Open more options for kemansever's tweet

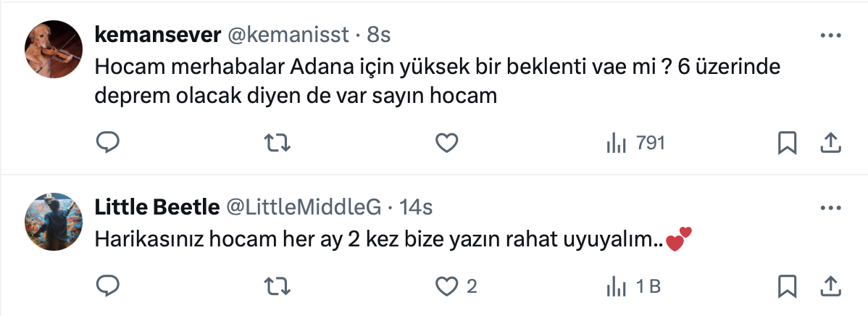point(829,35)
